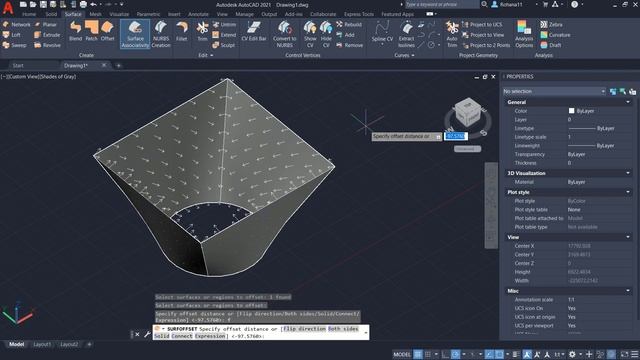
Task: Click Project to View
Action: coord(483,35)
